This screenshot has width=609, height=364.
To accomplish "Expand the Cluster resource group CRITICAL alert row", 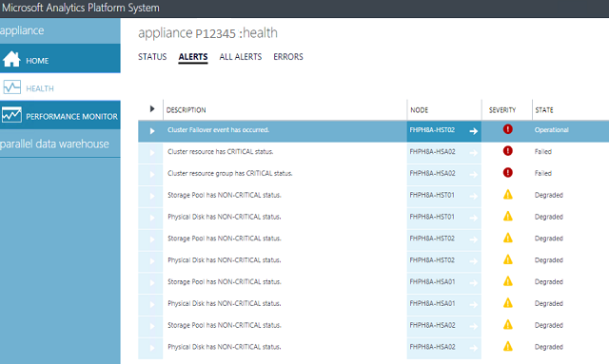I will [152, 175].
